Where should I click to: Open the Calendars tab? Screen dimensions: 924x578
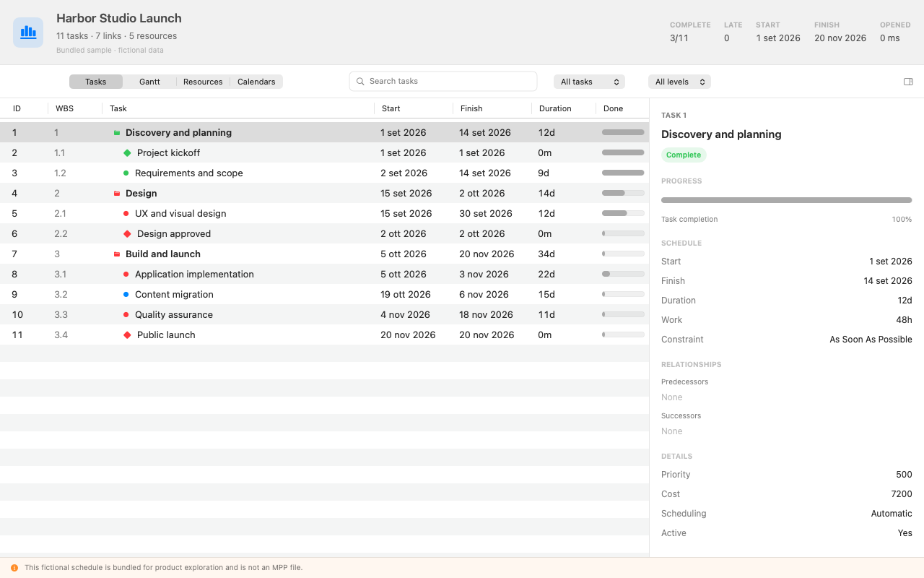tap(256, 82)
